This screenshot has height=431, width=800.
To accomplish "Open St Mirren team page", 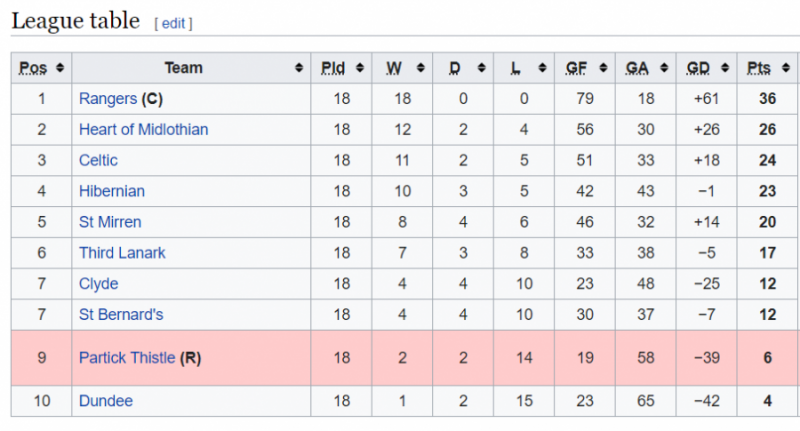I will (110, 222).
